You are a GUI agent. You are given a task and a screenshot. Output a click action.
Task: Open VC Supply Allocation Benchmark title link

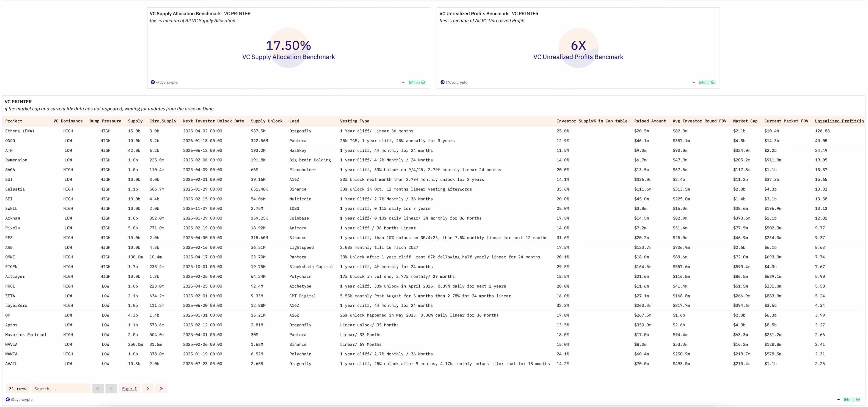click(x=185, y=14)
